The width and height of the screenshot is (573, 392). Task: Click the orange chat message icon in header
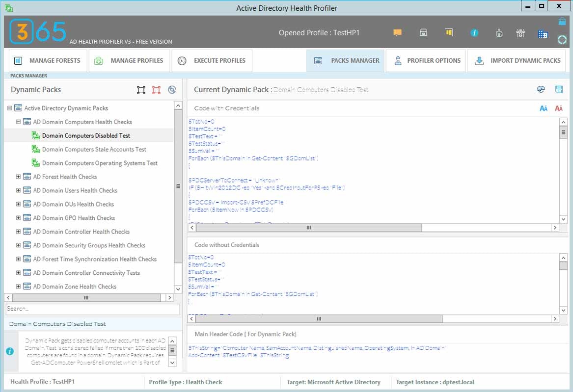pos(397,33)
